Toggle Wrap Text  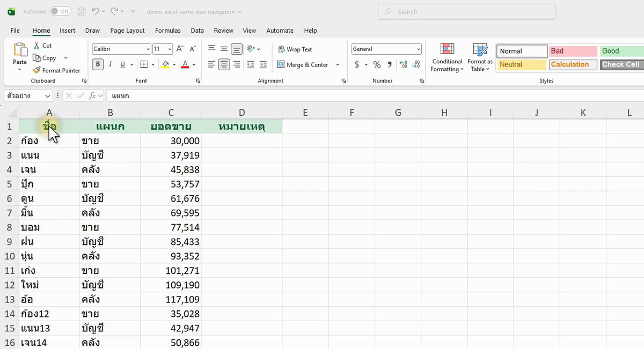point(295,49)
